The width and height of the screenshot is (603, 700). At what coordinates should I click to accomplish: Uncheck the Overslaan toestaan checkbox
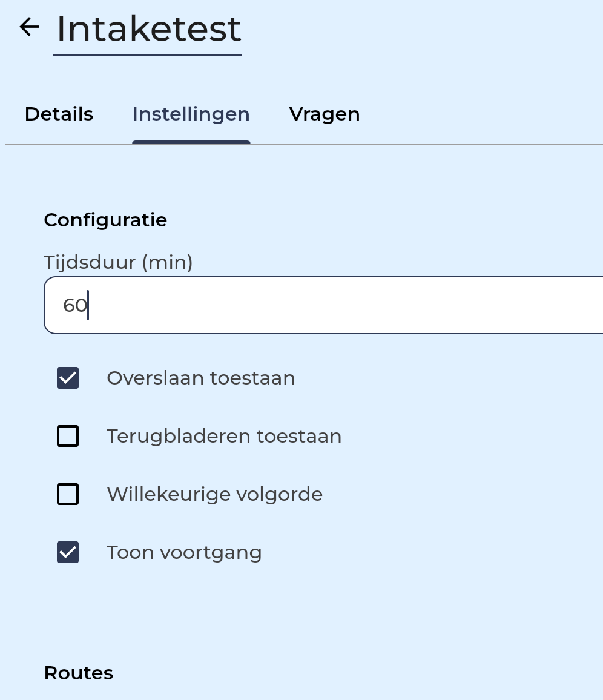click(x=68, y=378)
